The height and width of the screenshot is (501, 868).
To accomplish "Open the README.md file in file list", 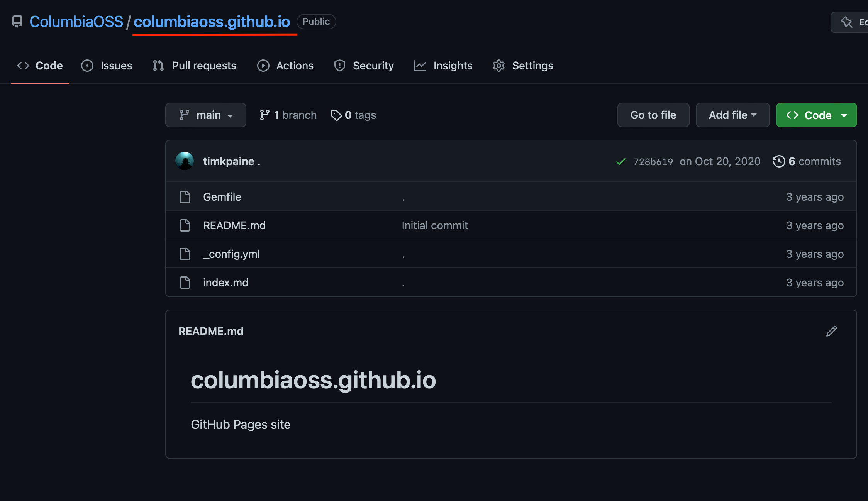I will [234, 225].
